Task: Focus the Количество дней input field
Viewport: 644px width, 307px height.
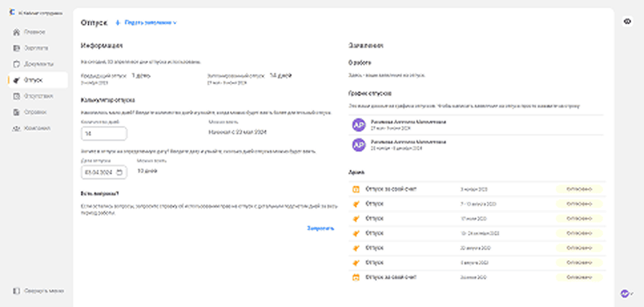Action: point(104,134)
